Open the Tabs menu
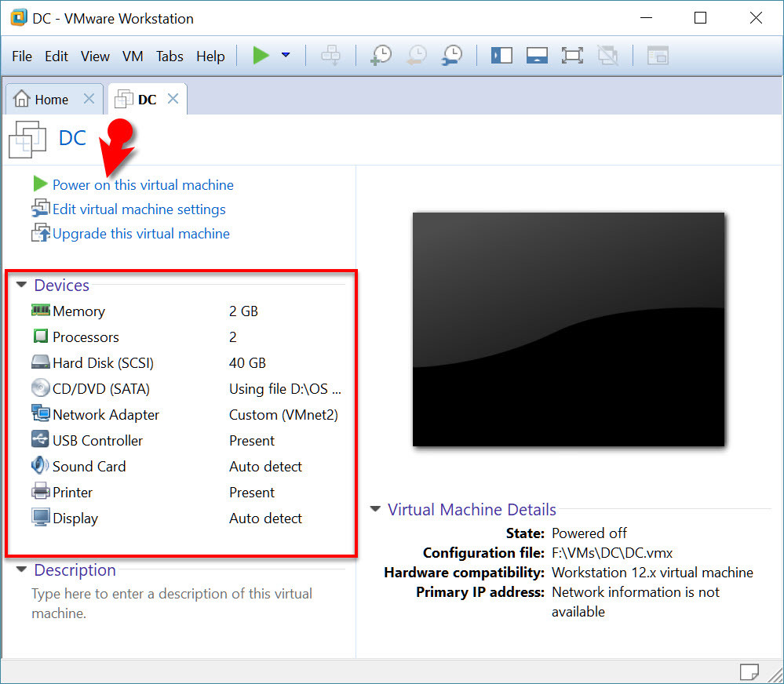Image resolution: width=784 pixels, height=684 pixels. (x=170, y=56)
